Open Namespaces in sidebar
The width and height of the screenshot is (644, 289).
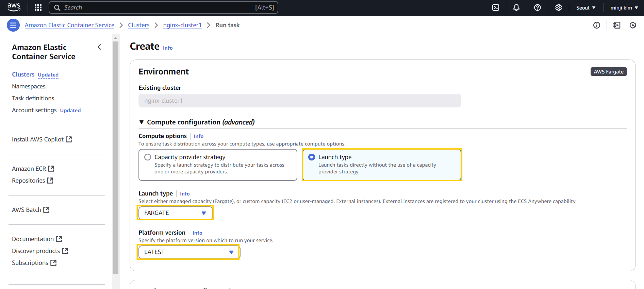(29, 86)
